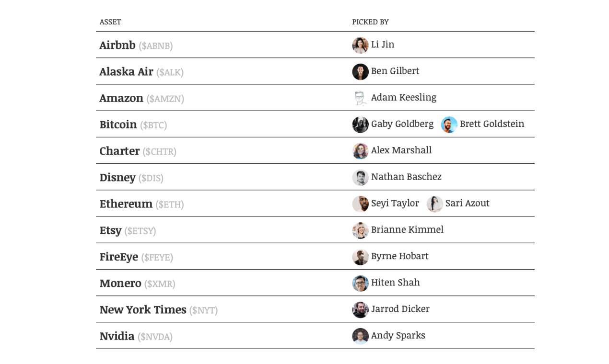Click the Brianne Kimmel name
Viewport: 609px width, 364px height.
[407, 229]
